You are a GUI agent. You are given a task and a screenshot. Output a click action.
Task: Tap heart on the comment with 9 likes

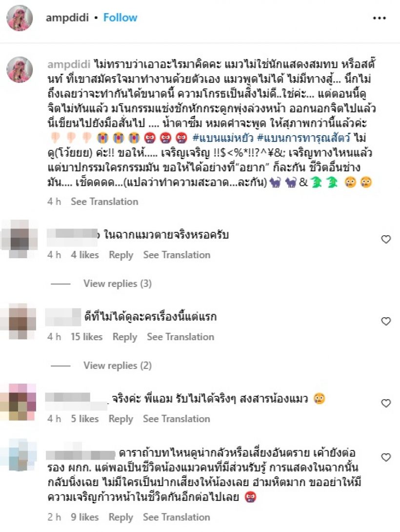pyautogui.click(x=386, y=457)
